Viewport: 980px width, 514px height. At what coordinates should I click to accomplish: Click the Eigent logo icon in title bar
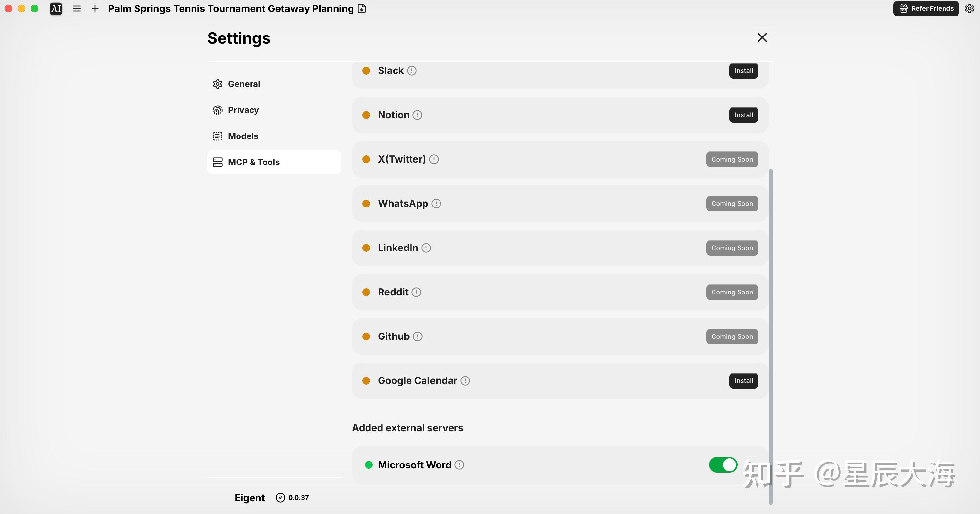56,8
